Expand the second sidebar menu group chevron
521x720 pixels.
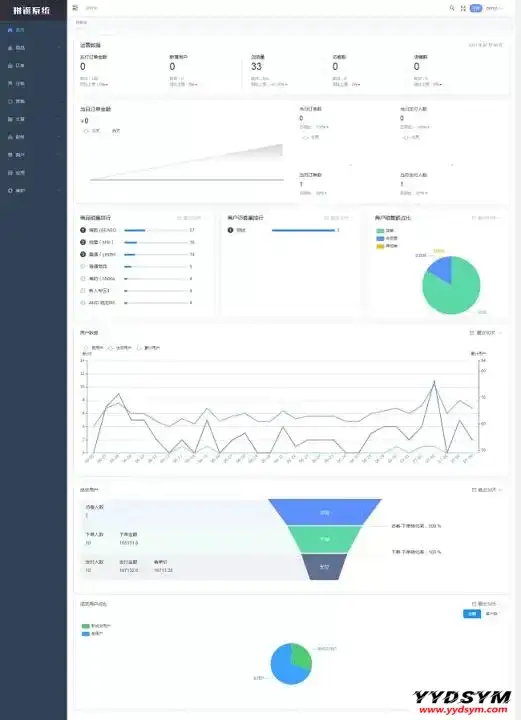pos(59,47)
